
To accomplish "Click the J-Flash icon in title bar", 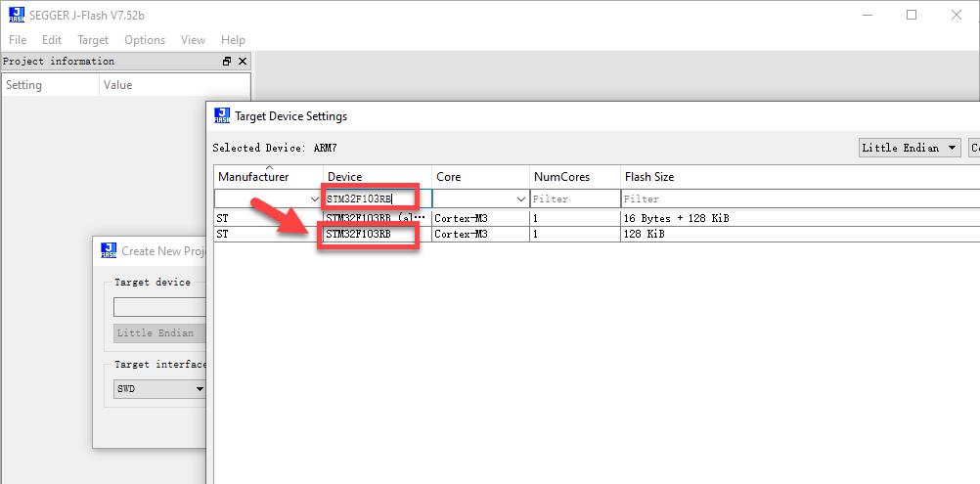I will click(17, 15).
